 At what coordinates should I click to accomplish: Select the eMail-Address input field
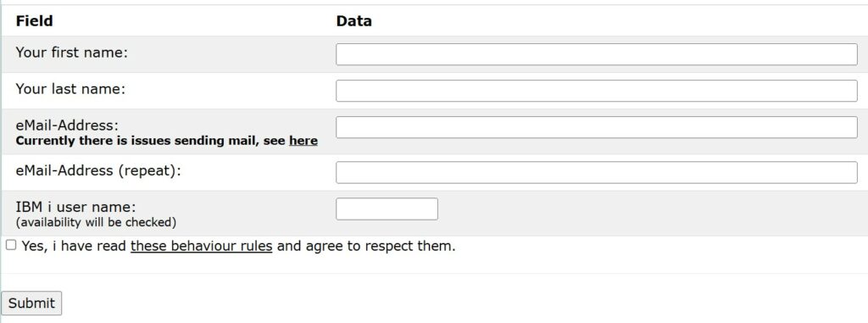(x=596, y=127)
